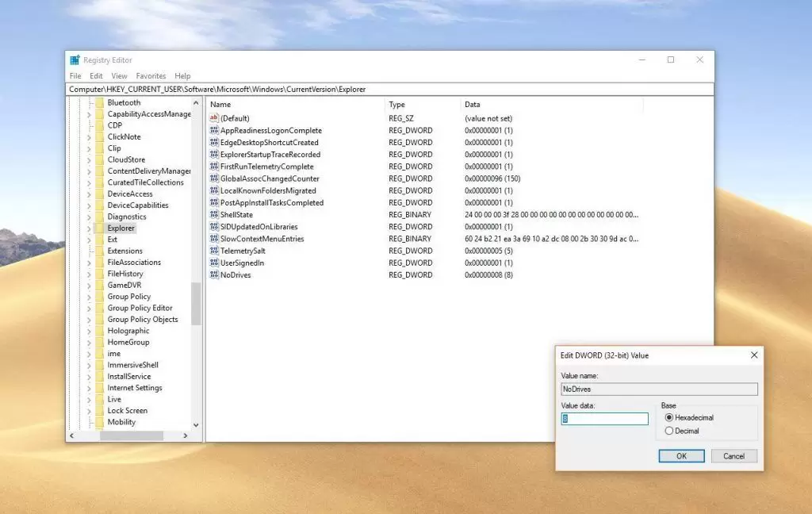812x514 pixels.
Task: Open the Edit menu
Action: point(96,75)
